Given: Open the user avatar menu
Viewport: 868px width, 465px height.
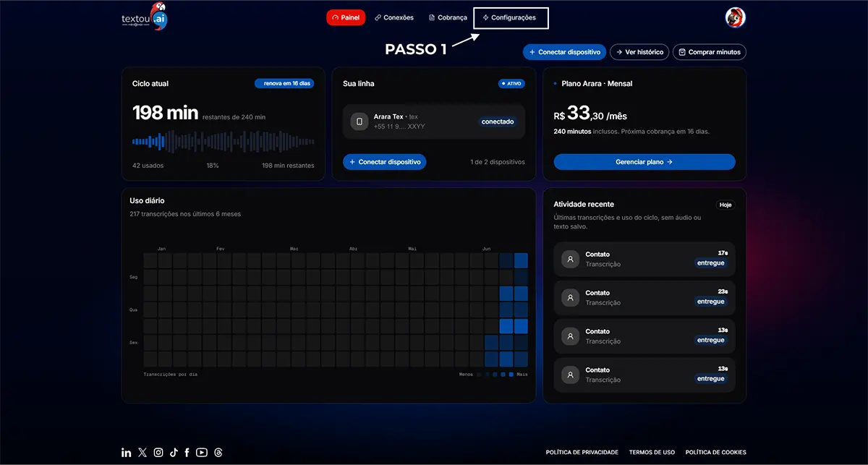Looking at the screenshot, I should coord(735,17).
